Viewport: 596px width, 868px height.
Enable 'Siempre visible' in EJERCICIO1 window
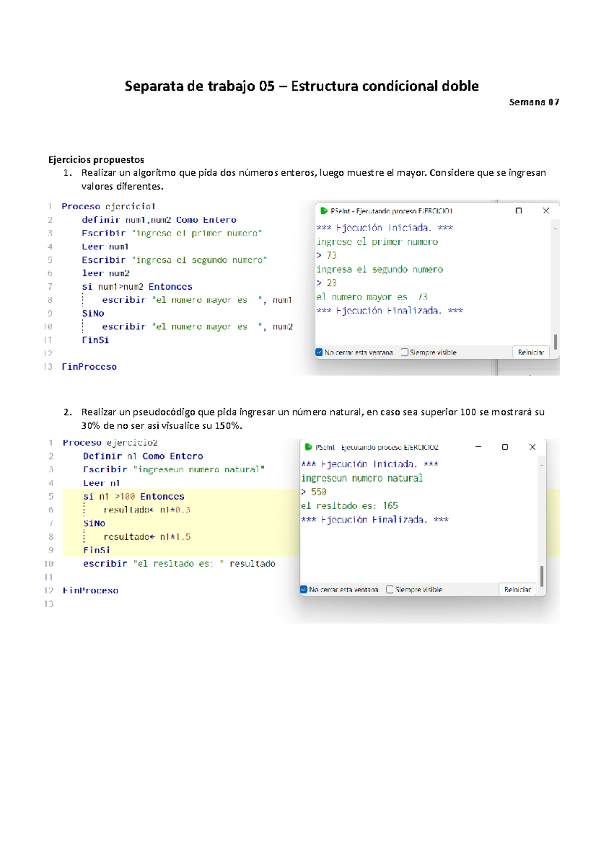coord(405,352)
